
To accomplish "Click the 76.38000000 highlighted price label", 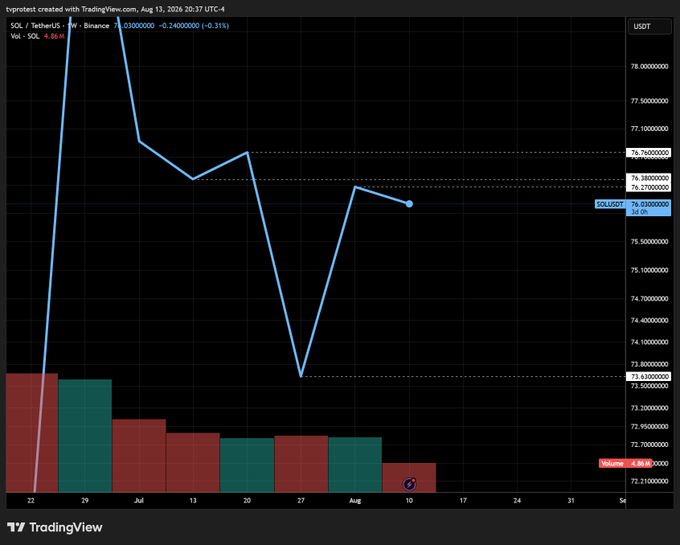I will coord(649,178).
